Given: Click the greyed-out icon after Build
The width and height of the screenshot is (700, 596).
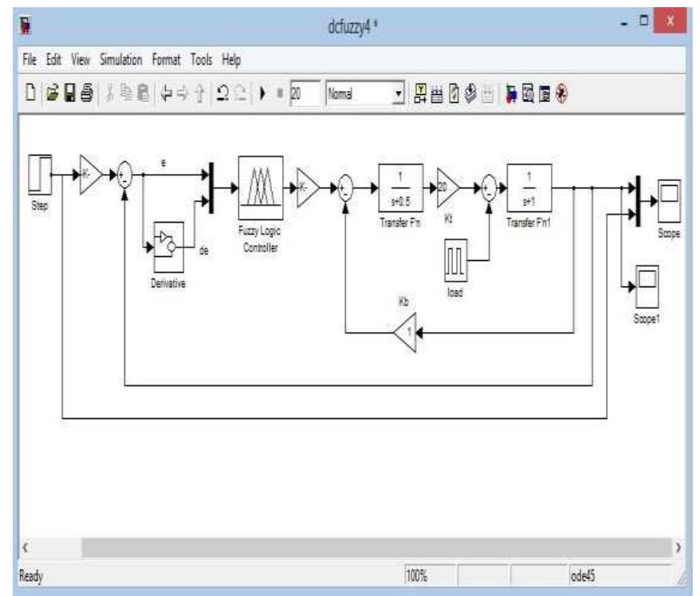Looking at the screenshot, I should pyautogui.click(x=487, y=94).
